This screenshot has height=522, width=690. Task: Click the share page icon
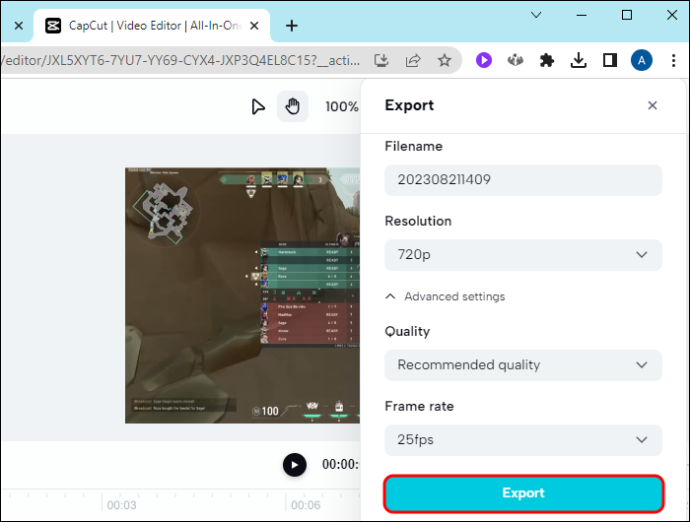pos(413,60)
